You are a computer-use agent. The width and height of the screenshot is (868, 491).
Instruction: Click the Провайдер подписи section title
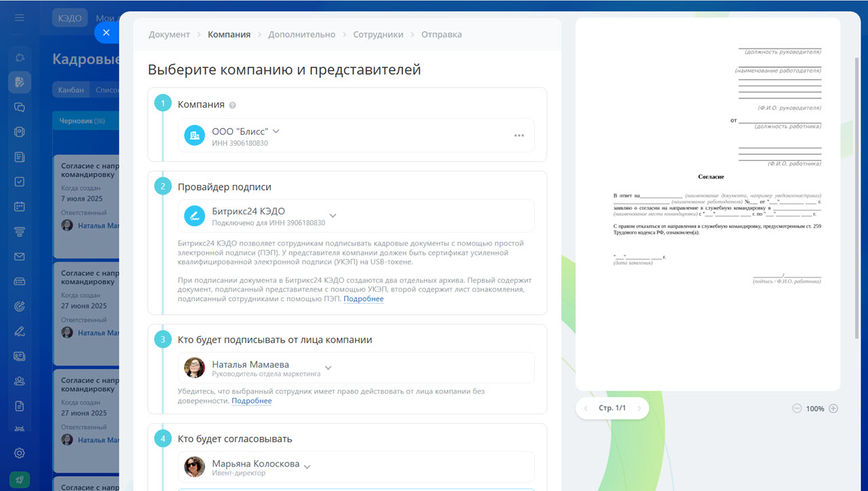pyautogui.click(x=225, y=186)
